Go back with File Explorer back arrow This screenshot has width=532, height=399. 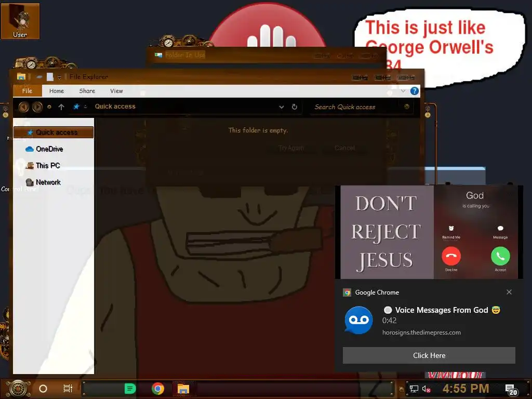click(x=23, y=107)
